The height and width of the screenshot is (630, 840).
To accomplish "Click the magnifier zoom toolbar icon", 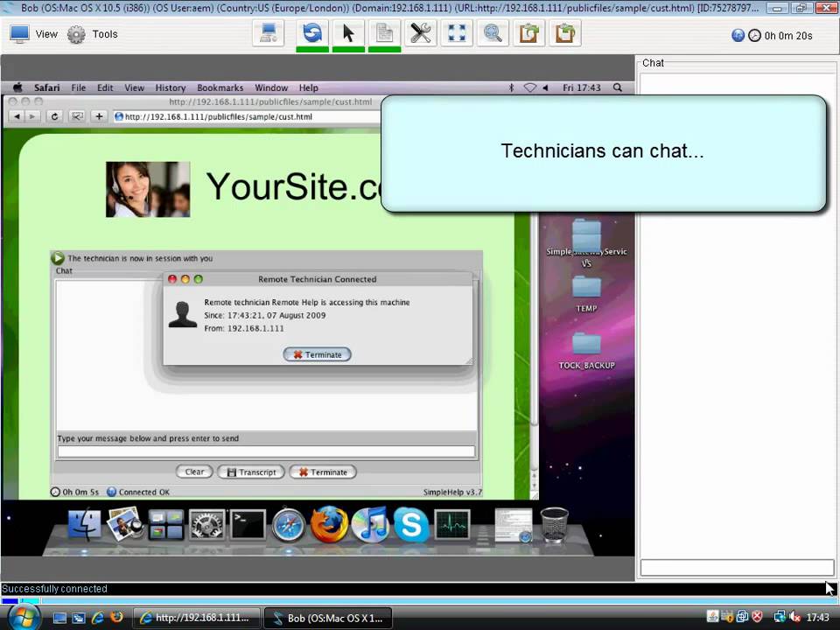I will click(x=493, y=33).
